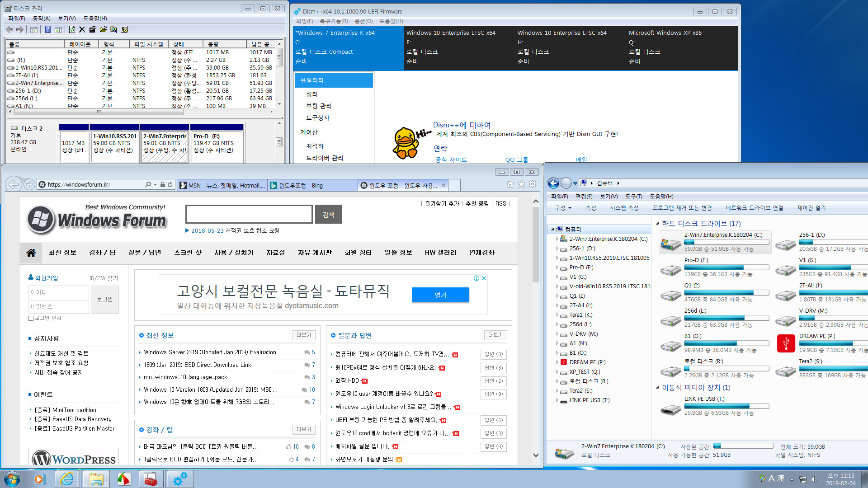Click the refresh icon in the IE address bar
868x488 pixels.
coord(170,185)
